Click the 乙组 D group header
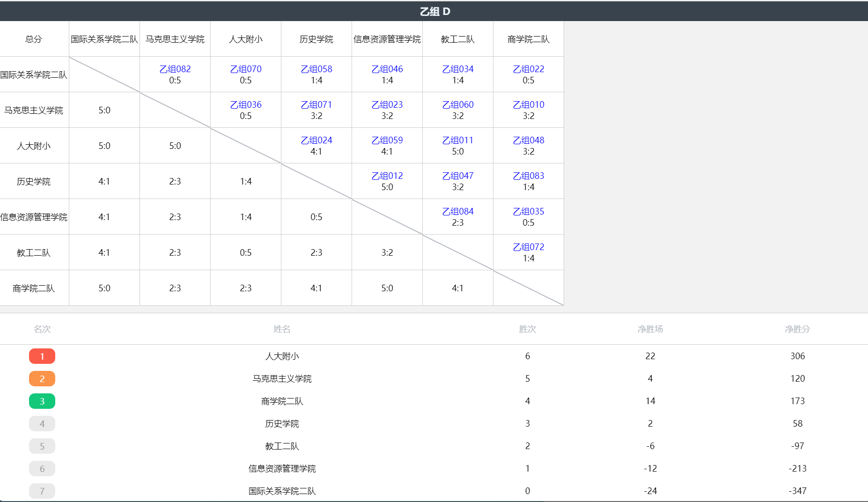 (434, 11)
